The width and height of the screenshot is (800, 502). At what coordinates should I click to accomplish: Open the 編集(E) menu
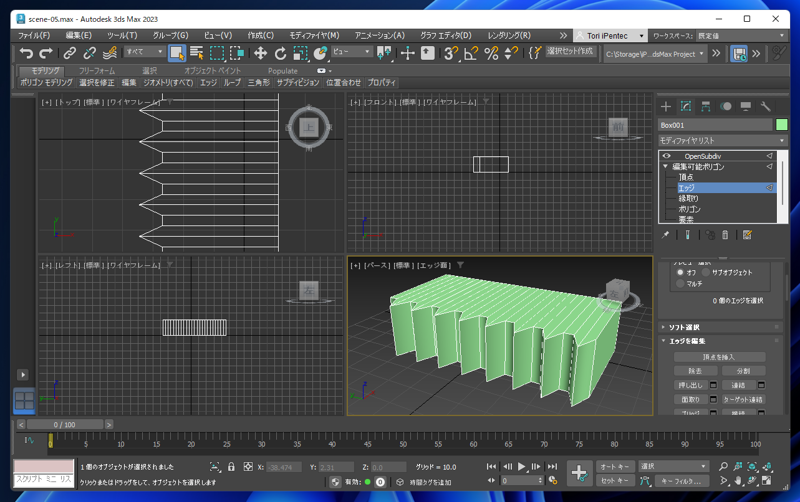(x=79, y=35)
